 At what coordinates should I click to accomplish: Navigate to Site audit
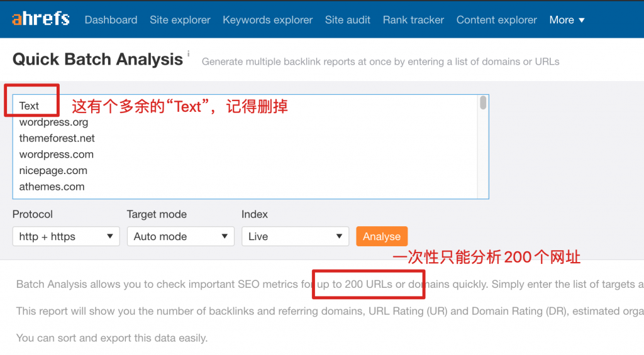pos(347,19)
